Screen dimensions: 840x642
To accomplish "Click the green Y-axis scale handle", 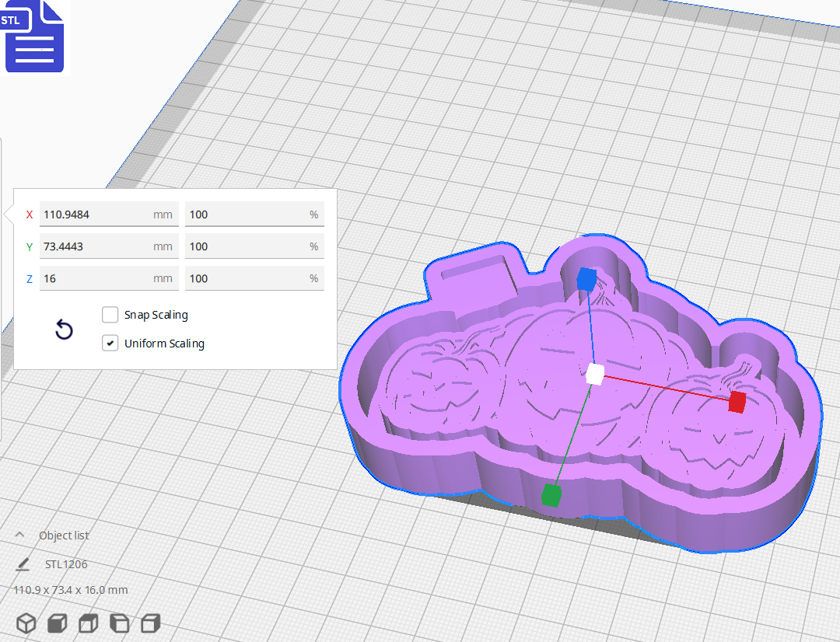I will (551, 495).
